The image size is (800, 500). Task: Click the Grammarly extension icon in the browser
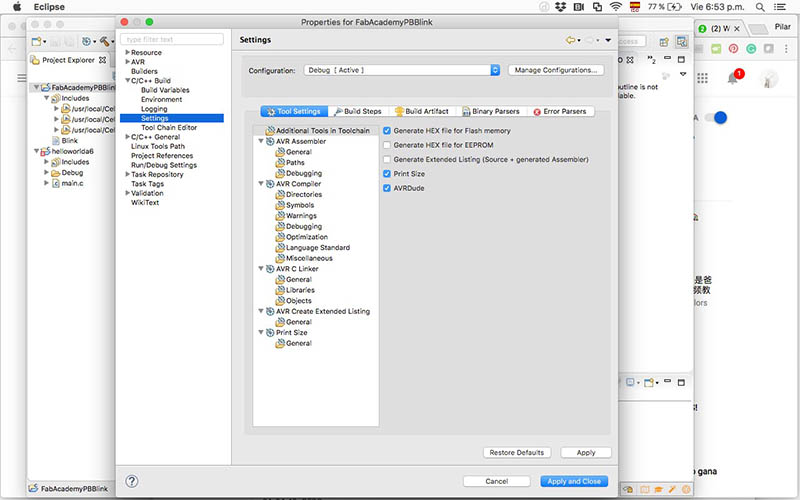pos(751,48)
